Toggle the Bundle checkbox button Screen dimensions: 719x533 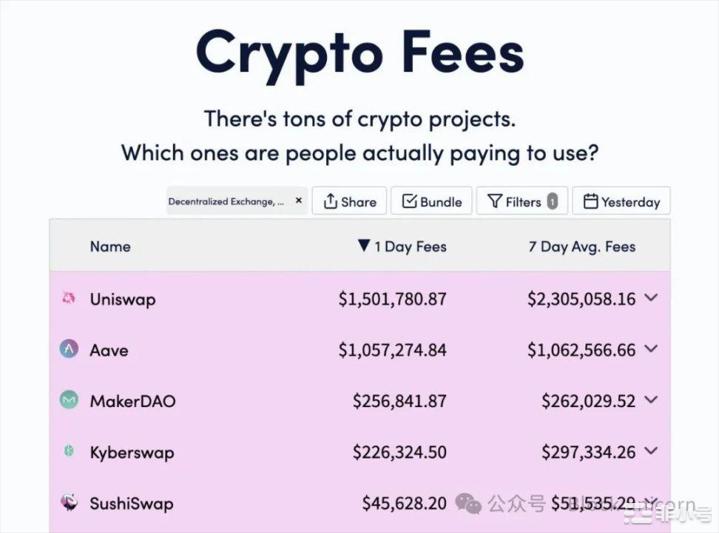pyautogui.click(x=431, y=201)
